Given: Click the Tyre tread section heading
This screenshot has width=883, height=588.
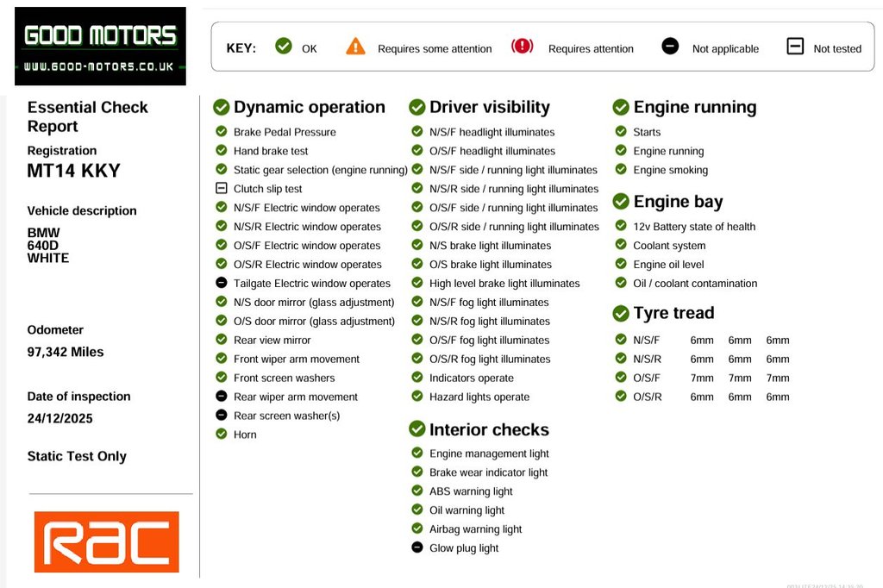Looking at the screenshot, I should click(673, 313).
